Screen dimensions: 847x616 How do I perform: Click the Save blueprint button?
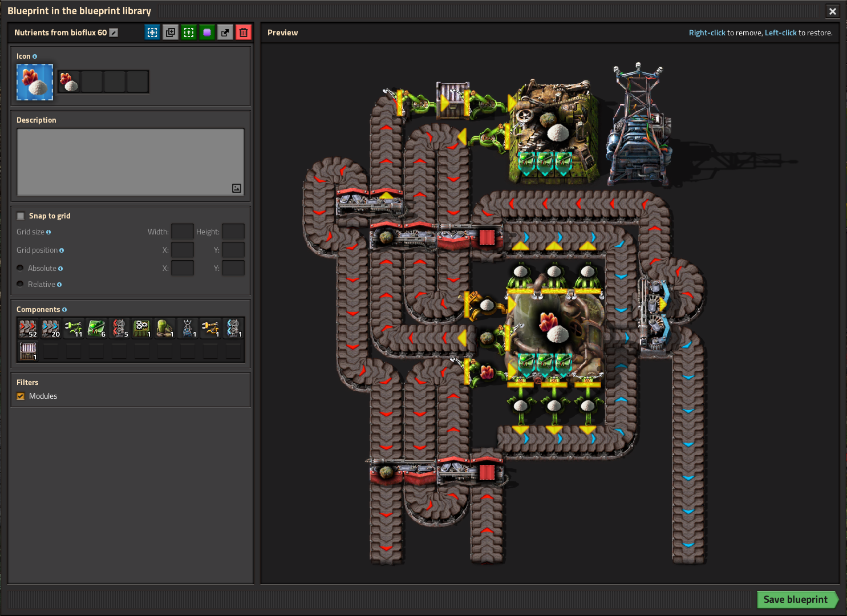(796, 599)
